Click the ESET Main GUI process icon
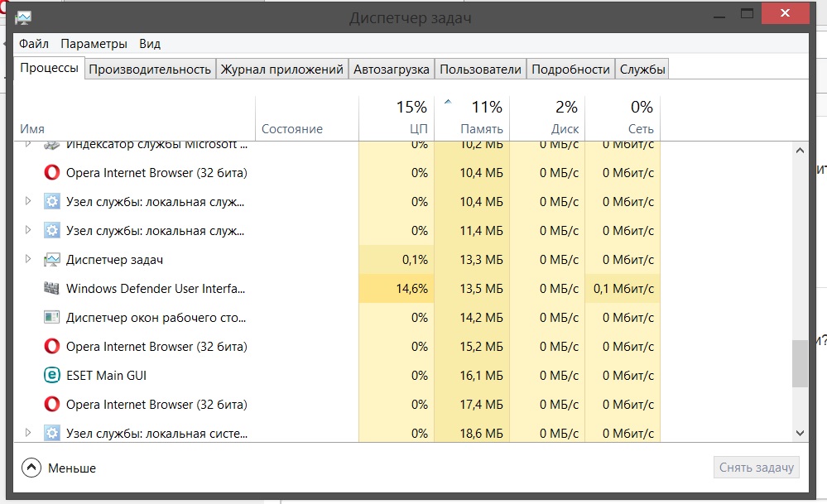The image size is (827, 504). [51, 376]
